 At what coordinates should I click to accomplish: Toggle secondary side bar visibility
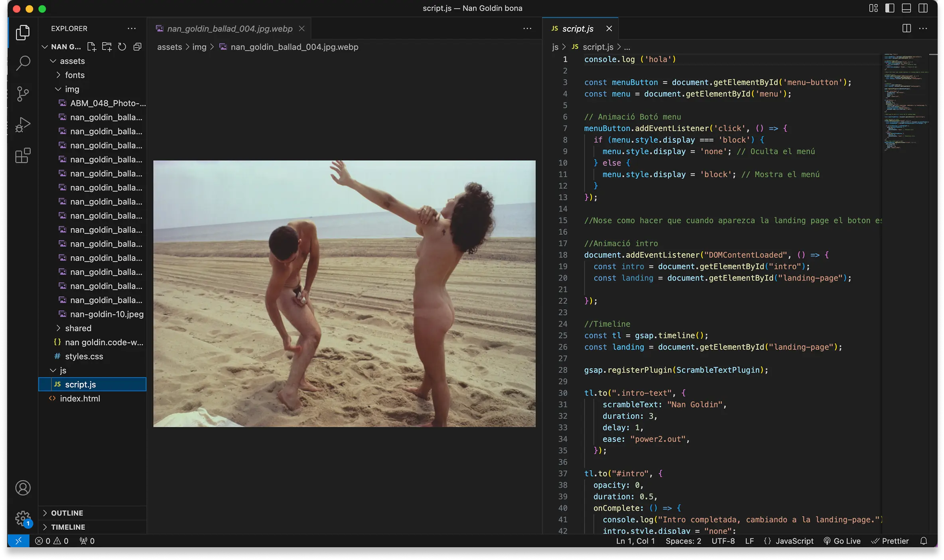pyautogui.click(x=923, y=8)
